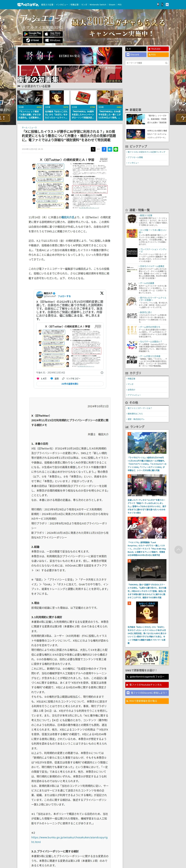Open 特集記事 nav menu item
The width and height of the screenshot is (186, 868).
click(x=74, y=5)
